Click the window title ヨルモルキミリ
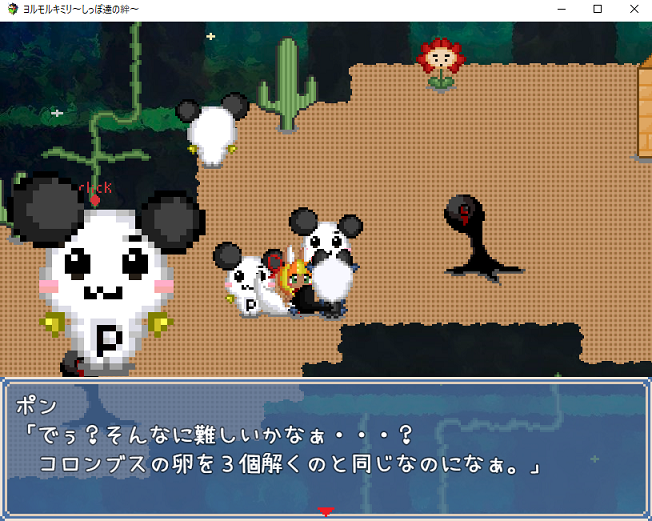 click(x=81, y=9)
